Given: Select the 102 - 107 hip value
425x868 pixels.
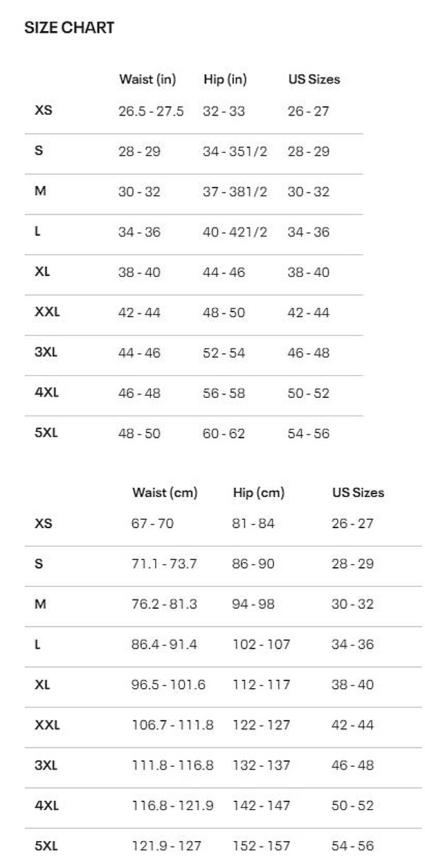Looking at the screenshot, I should pyautogui.click(x=261, y=645).
